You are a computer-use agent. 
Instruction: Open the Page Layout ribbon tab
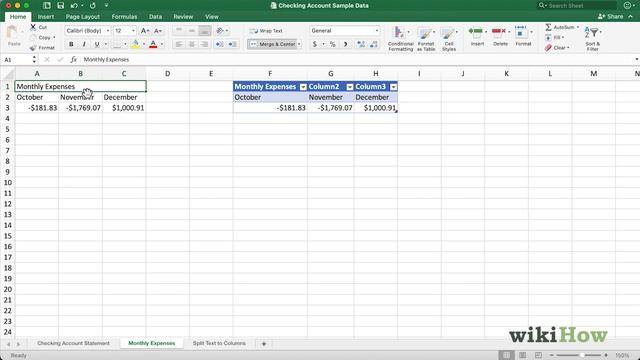click(82, 17)
